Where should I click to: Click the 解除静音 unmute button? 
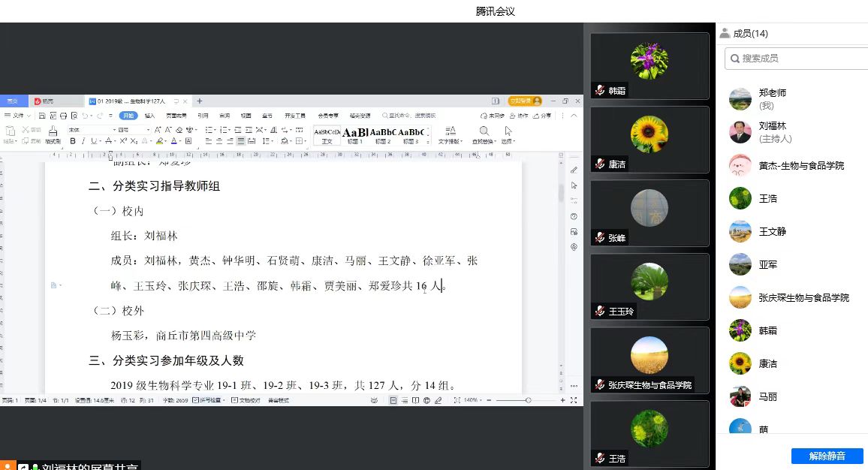coord(827,456)
